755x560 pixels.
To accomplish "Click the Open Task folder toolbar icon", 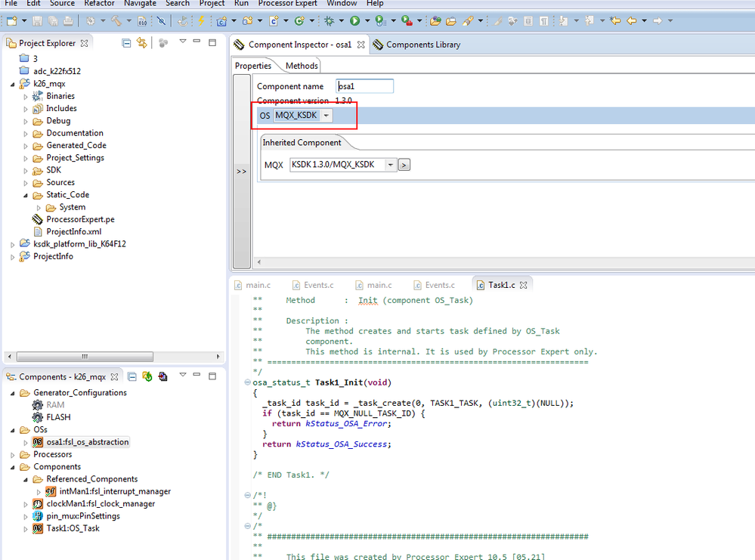I will pos(436,20).
